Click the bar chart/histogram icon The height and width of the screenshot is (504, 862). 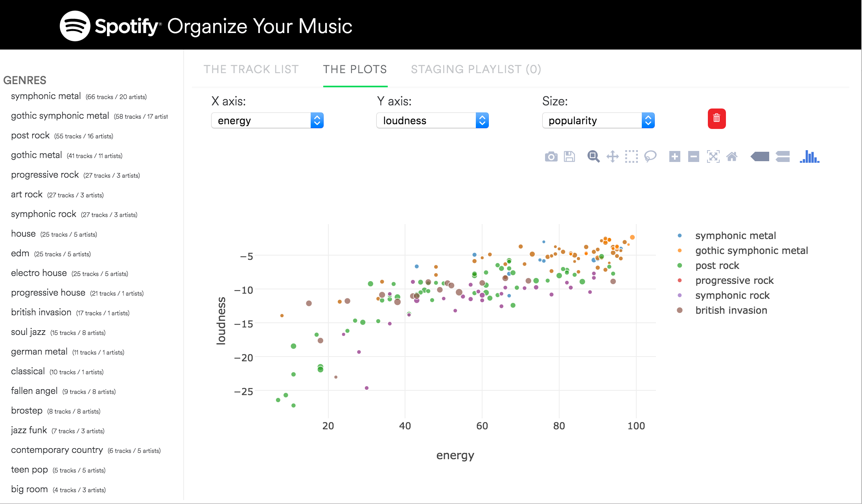tap(811, 156)
